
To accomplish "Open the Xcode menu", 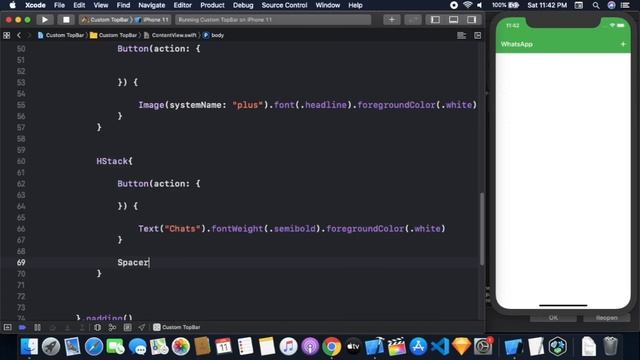I will click(x=35, y=5).
